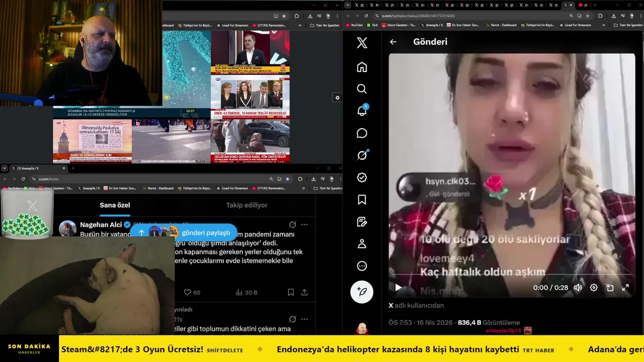The image size is (644, 362).
Task: Open Grok action on Nagehan Alci's post
Action: coord(292,225)
